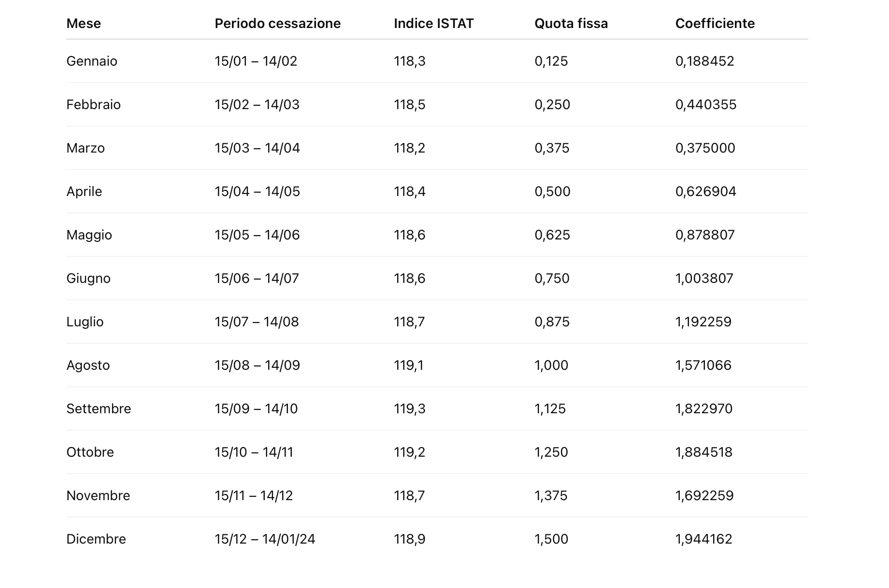Click the Indice ISTAT column header
The width and height of the screenshot is (889, 588).
433,24
